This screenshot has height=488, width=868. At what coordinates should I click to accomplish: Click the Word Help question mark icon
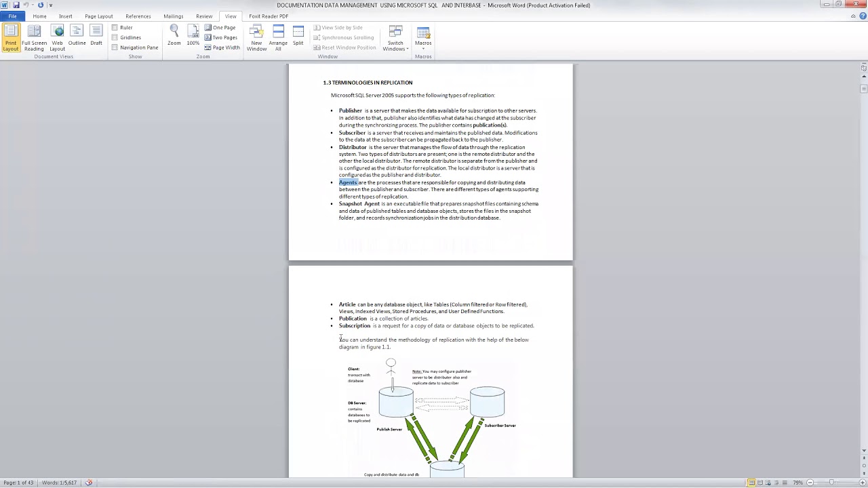click(861, 16)
